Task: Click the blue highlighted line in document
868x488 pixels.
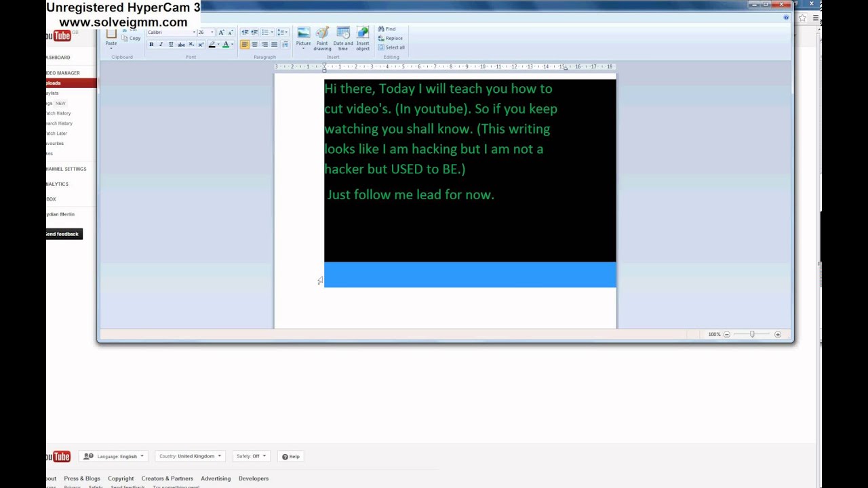Action: [470, 274]
